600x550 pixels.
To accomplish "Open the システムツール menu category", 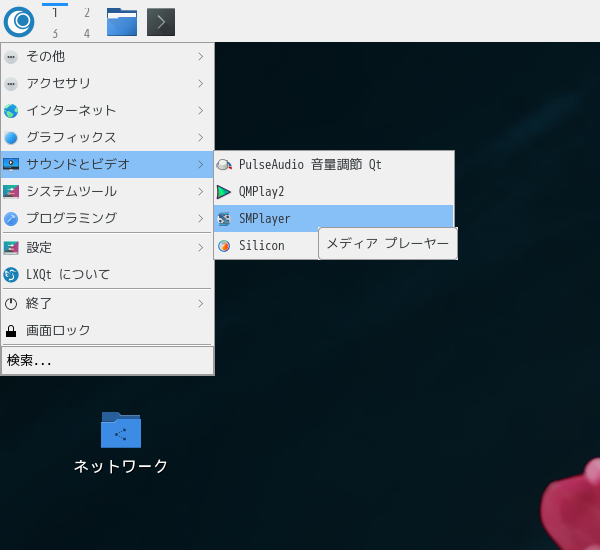I will pos(107,191).
